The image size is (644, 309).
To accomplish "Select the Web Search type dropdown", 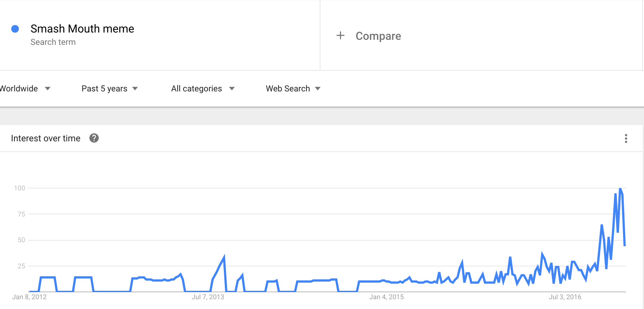I will (x=288, y=89).
